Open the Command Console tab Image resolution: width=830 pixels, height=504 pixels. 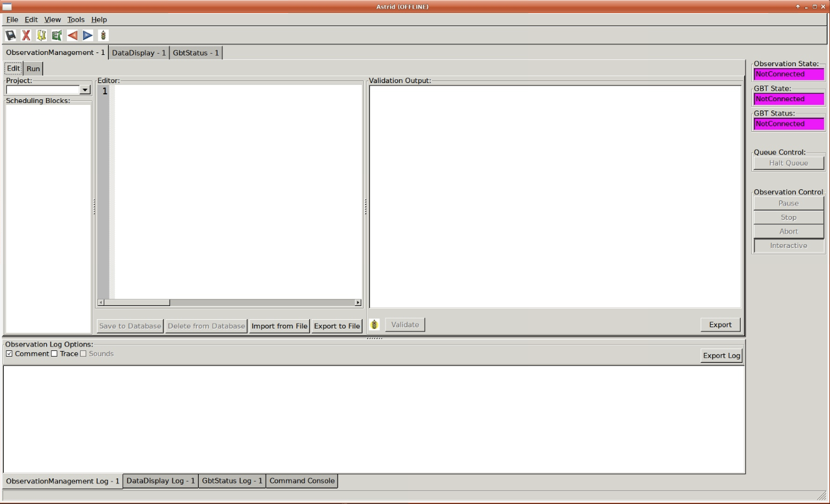coord(302,481)
